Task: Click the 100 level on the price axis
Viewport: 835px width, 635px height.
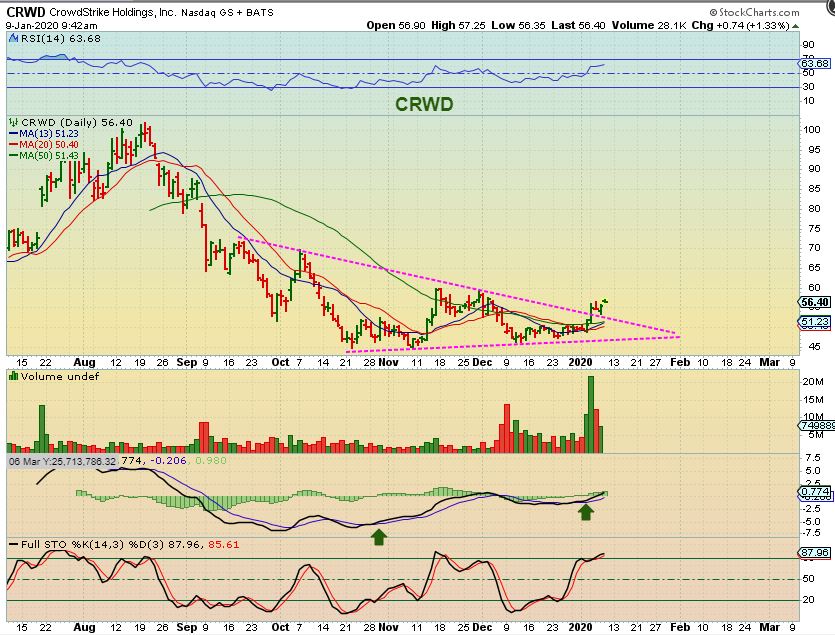Action: tap(812, 129)
